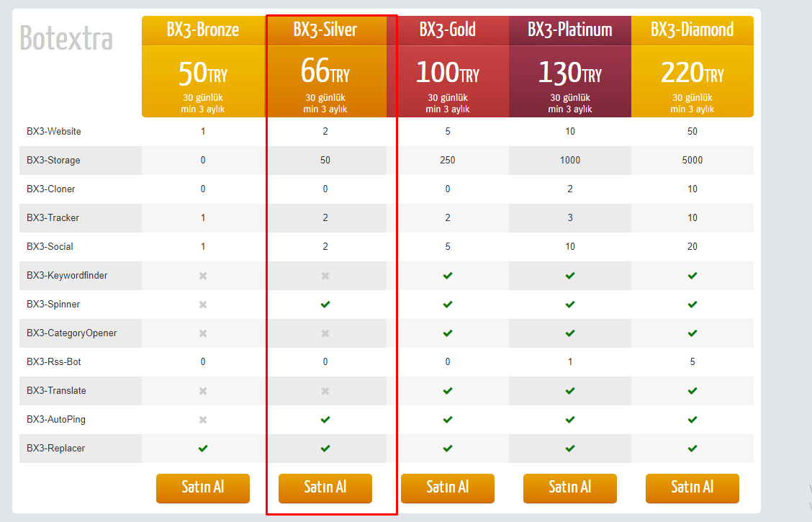Select the BX3-Platinum plan header

(x=570, y=30)
